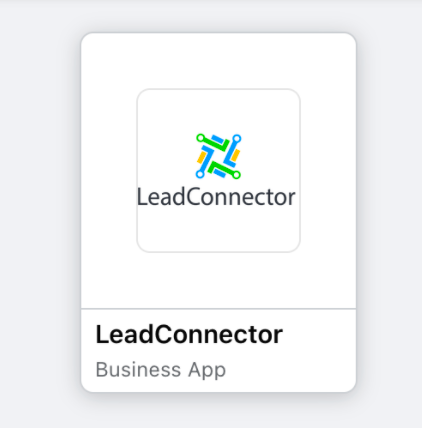Image resolution: width=422 pixels, height=428 pixels.
Task: Click the word App in the subtitle
Action: pos(207,370)
